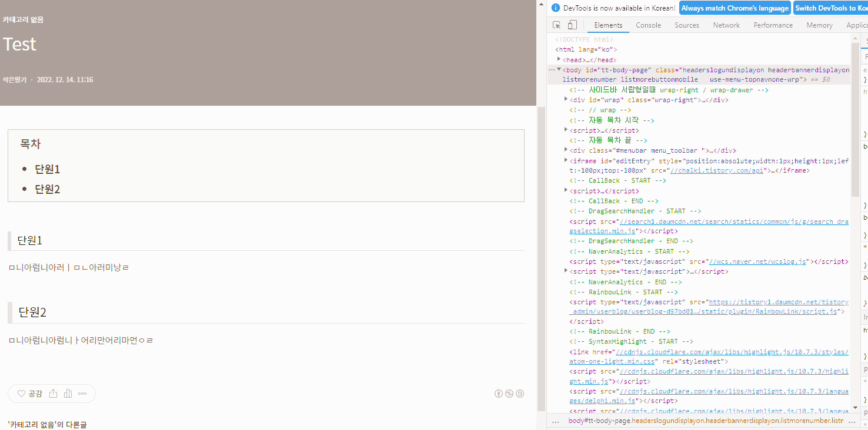Click the 단원1 section heading
This screenshot has height=430, width=868.
pyautogui.click(x=30, y=241)
